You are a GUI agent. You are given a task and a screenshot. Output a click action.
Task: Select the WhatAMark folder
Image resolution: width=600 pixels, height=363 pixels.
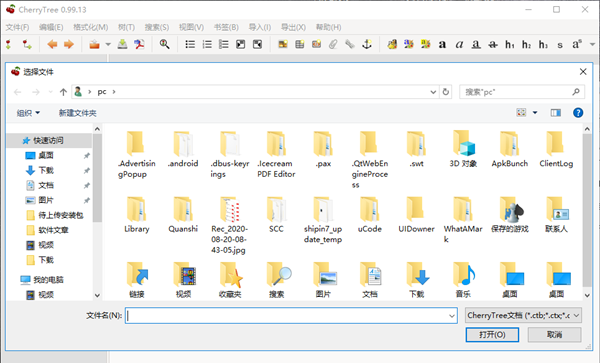coord(463,220)
